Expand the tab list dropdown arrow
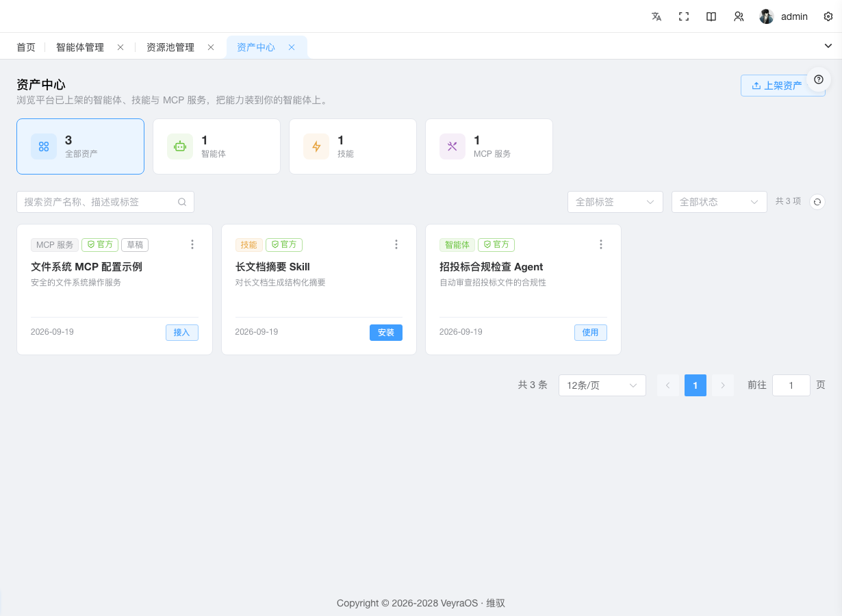 click(x=828, y=45)
